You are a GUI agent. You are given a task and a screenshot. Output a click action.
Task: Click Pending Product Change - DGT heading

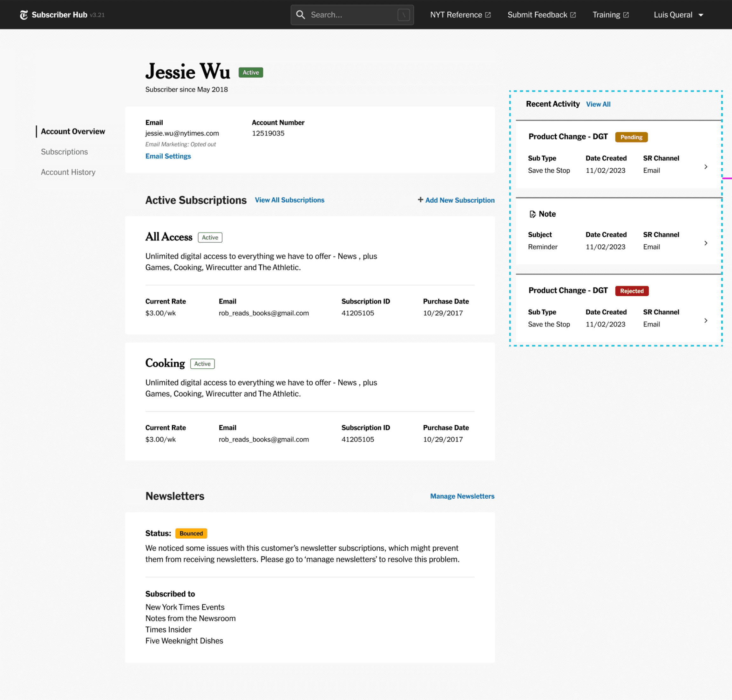tap(568, 137)
